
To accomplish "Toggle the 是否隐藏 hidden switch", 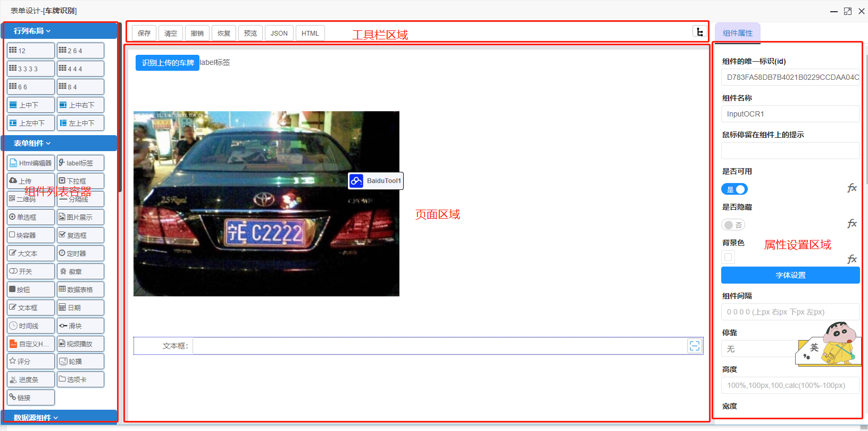I will tap(733, 225).
